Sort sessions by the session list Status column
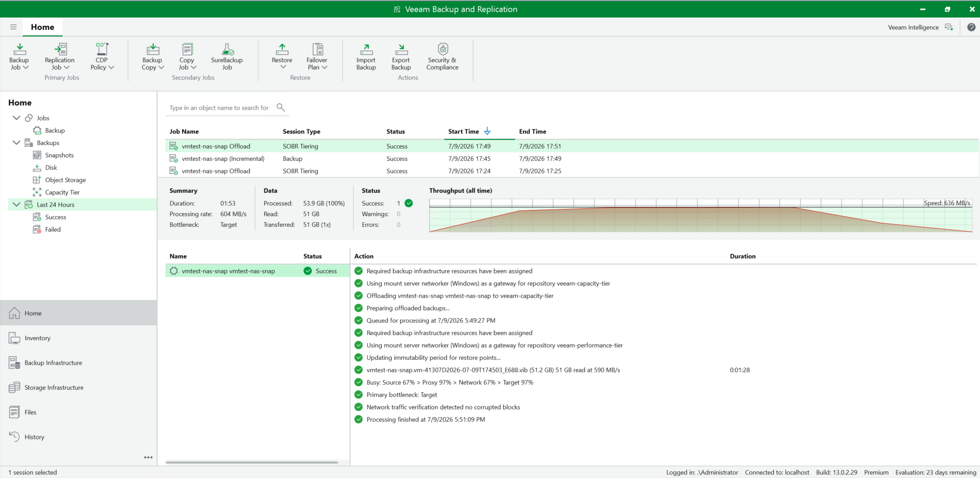The width and height of the screenshot is (980, 478). pos(396,131)
